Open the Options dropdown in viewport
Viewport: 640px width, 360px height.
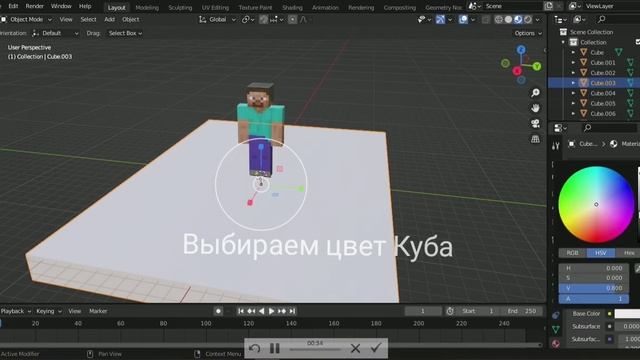[x=528, y=33]
